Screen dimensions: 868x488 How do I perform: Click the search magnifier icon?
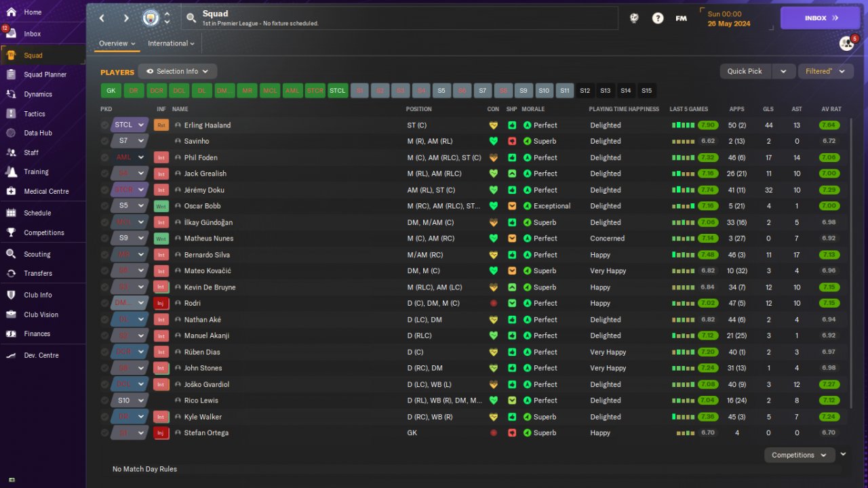coord(191,18)
